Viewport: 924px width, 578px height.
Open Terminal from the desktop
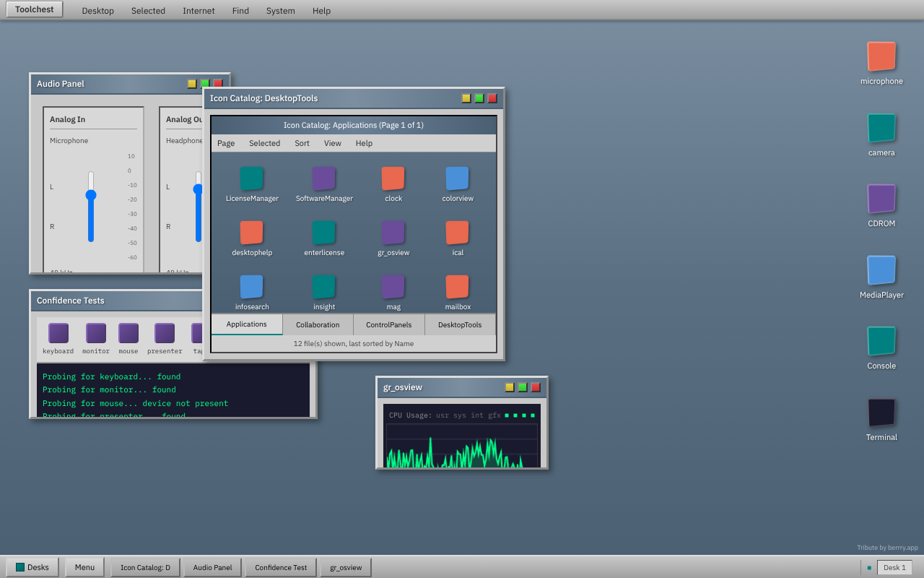pyautogui.click(x=881, y=412)
